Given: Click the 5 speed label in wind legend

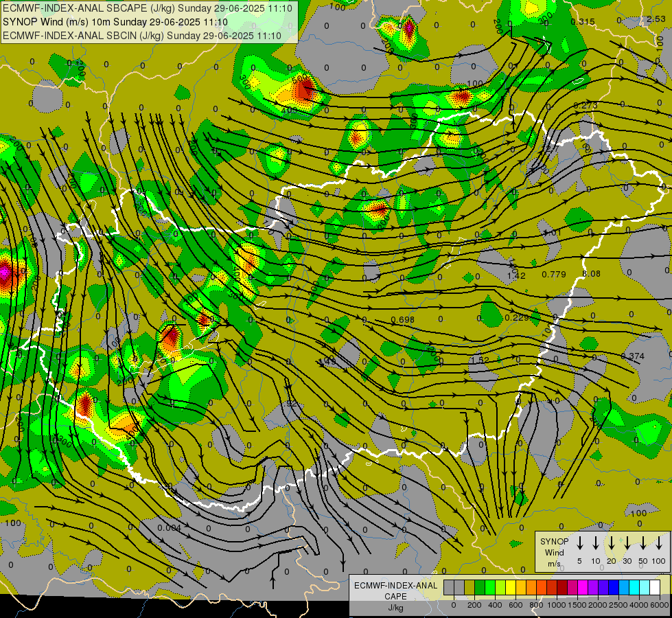Looking at the screenshot, I should 579,561.
